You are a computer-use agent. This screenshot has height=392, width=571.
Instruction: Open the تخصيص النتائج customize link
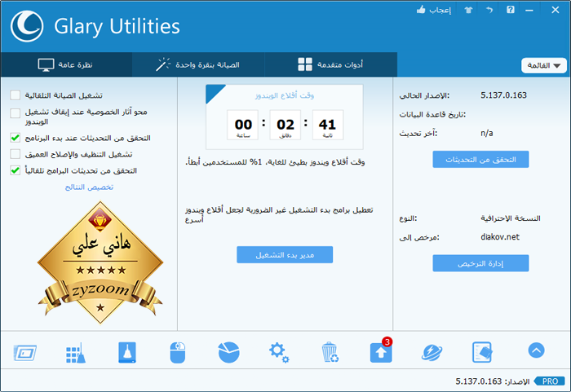(x=89, y=187)
